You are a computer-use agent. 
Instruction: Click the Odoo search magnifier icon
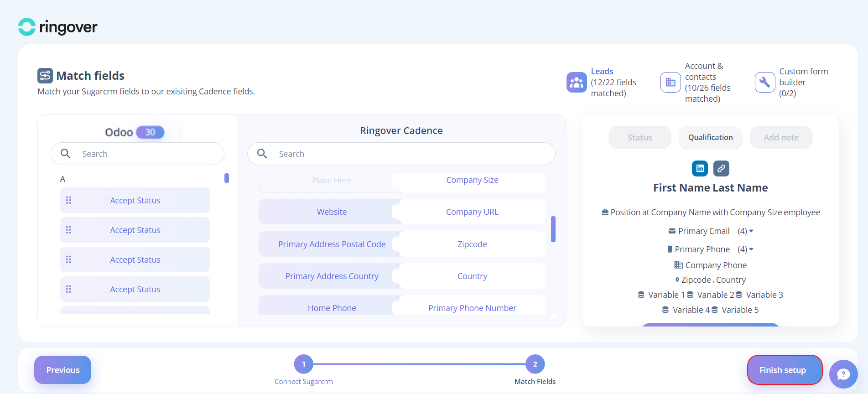pos(66,154)
